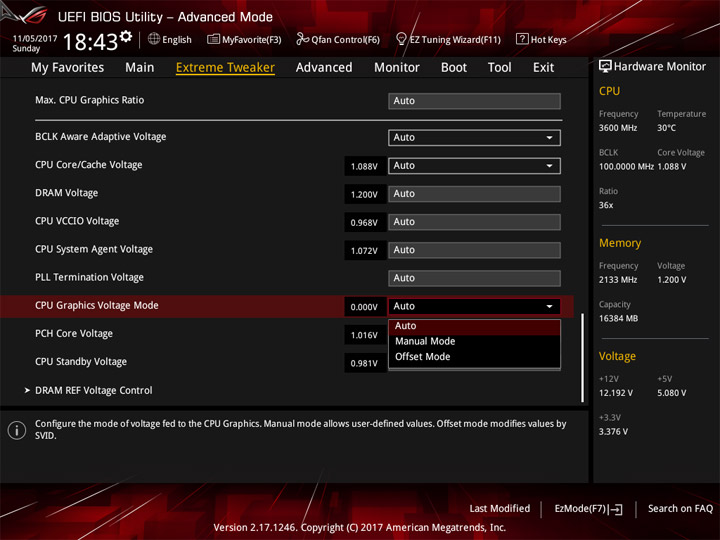Click the 16384 MB capacity value
This screenshot has height=540, width=720.
[x=618, y=318]
